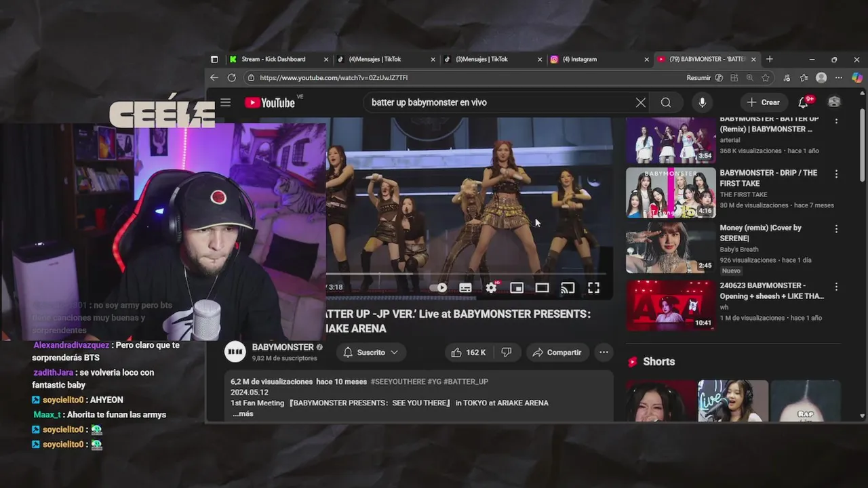Image resolution: width=868 pixels, height=488 pixels.
Task: Cast video to a TV device
Action: pos(568,287)
